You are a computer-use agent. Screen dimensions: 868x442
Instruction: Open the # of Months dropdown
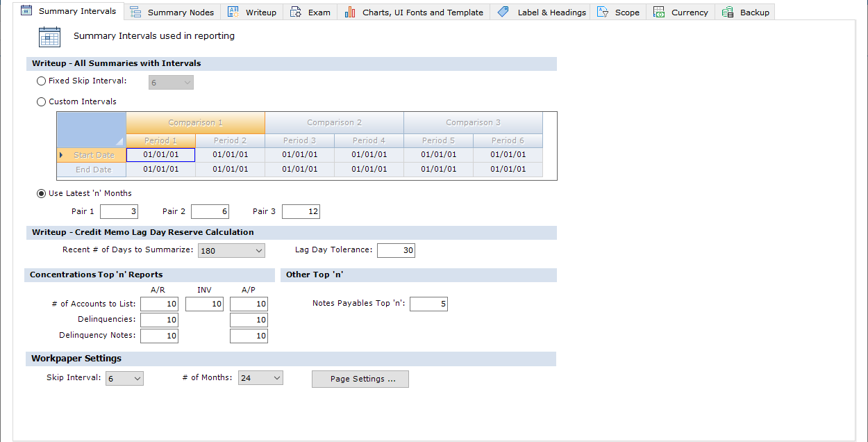(260, 378)
